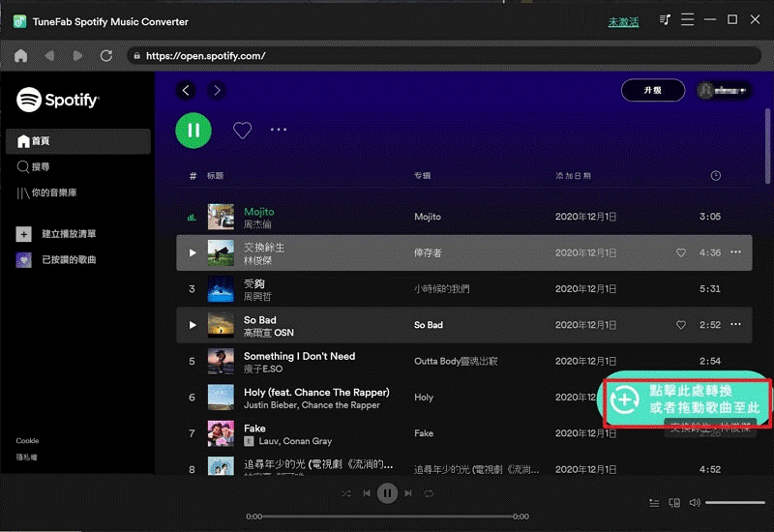Click the volume slider
The image size is (774, 532).
point(735,502)
